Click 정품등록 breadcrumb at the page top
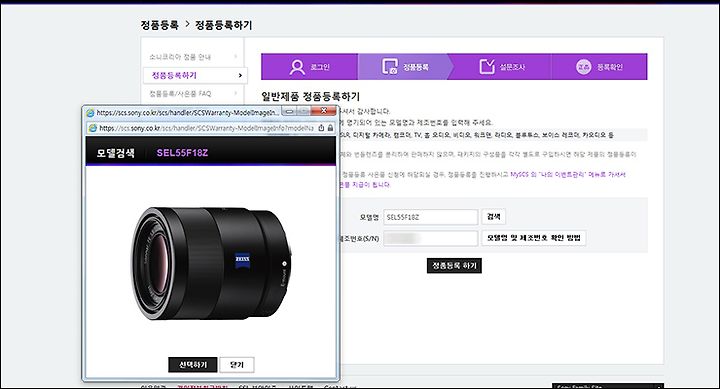720x389 pixels. pos(159,25)
